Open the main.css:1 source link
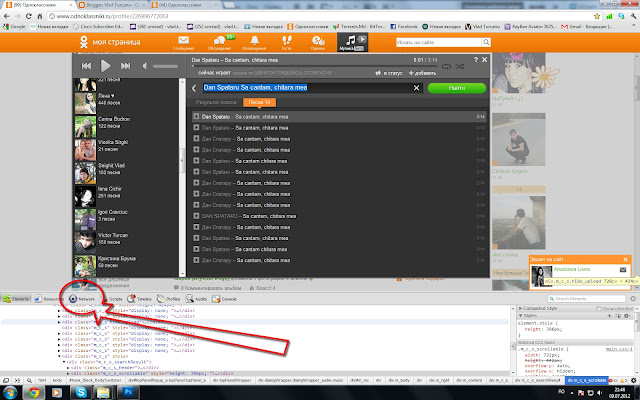The width and height of the screenshot is (640, 400). point(619,349)
